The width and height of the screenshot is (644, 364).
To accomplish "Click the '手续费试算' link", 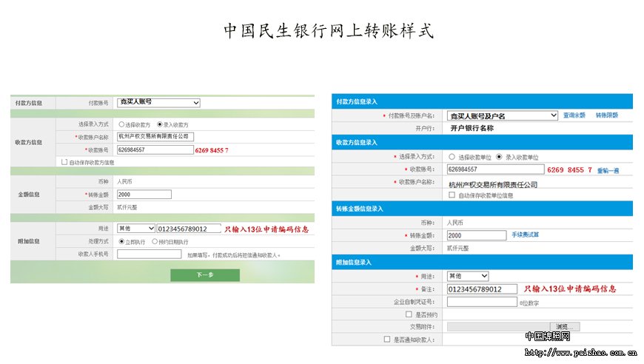I will (x=526, y=235).
